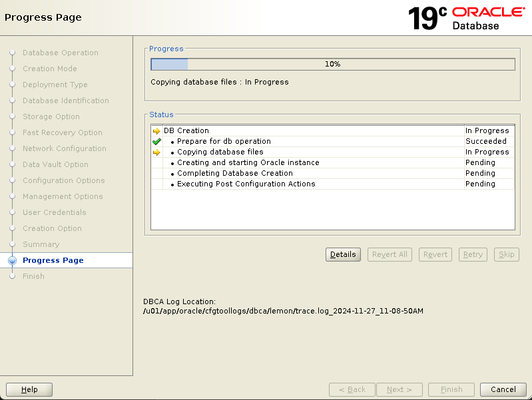
Task: Click the Progress Page step bullet in sidebar
Action: coord(12,260)
